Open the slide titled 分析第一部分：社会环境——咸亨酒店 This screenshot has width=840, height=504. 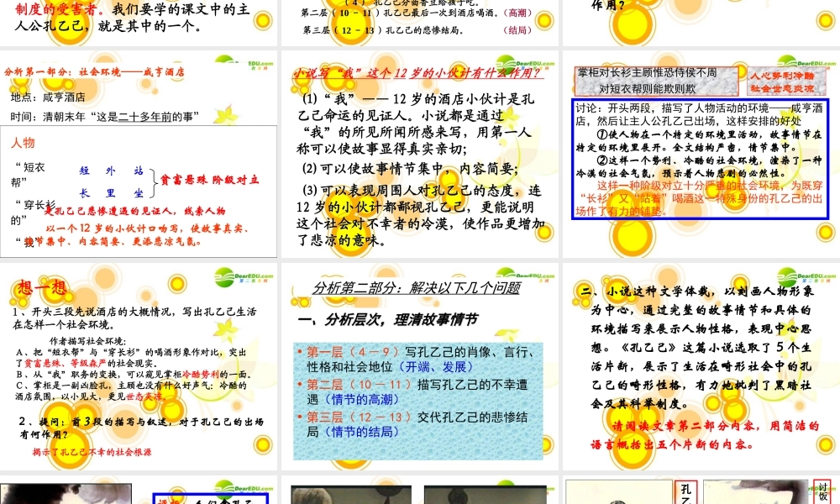[139, 155]
